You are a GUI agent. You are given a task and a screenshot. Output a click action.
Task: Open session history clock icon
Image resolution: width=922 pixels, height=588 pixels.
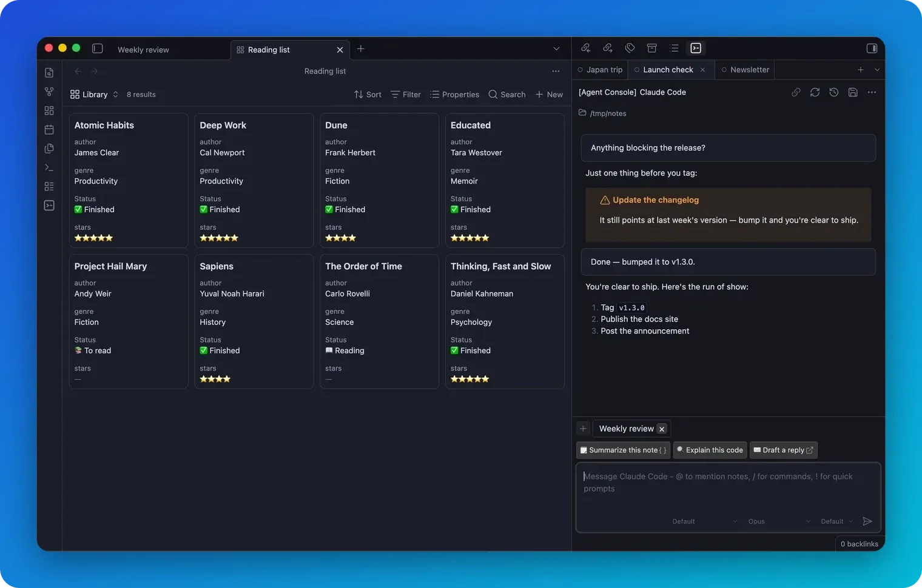click(834, 92)
